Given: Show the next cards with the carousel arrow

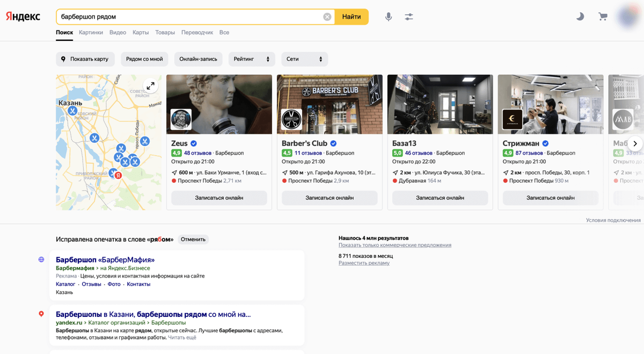Looking at the screenshot, I should [635, 143].
